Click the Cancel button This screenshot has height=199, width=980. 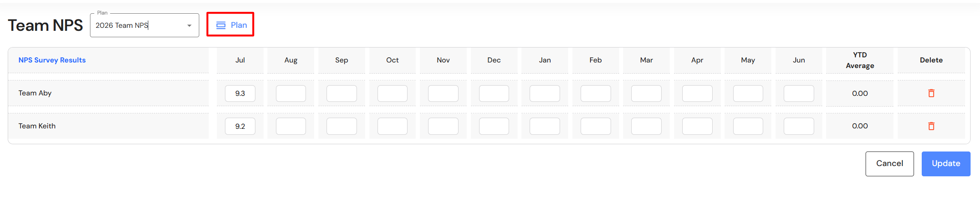[x=889, y=163]
